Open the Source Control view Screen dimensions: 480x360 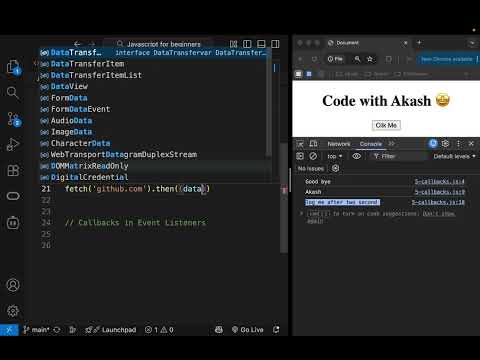pyautogui.click(x=13, y=119)
